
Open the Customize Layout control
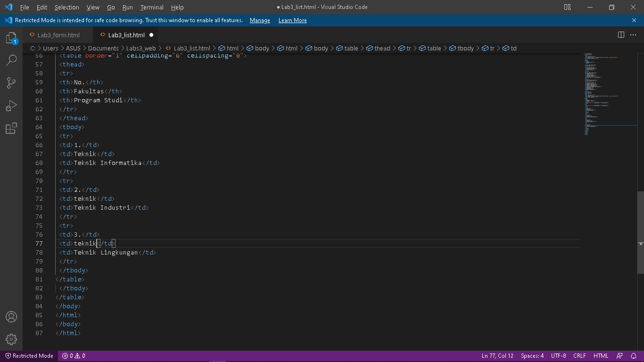click(567, 7)
